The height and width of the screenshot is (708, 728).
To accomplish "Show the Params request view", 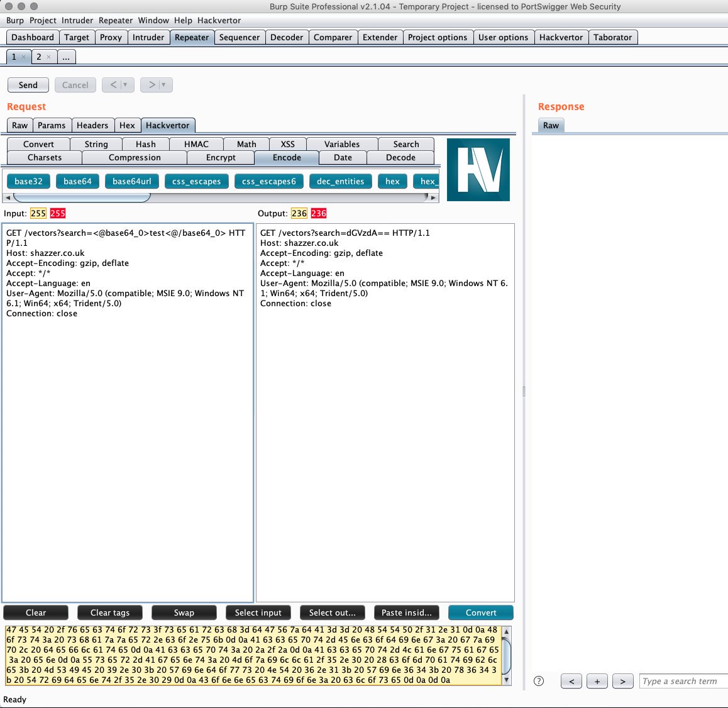I will [52, 125].
